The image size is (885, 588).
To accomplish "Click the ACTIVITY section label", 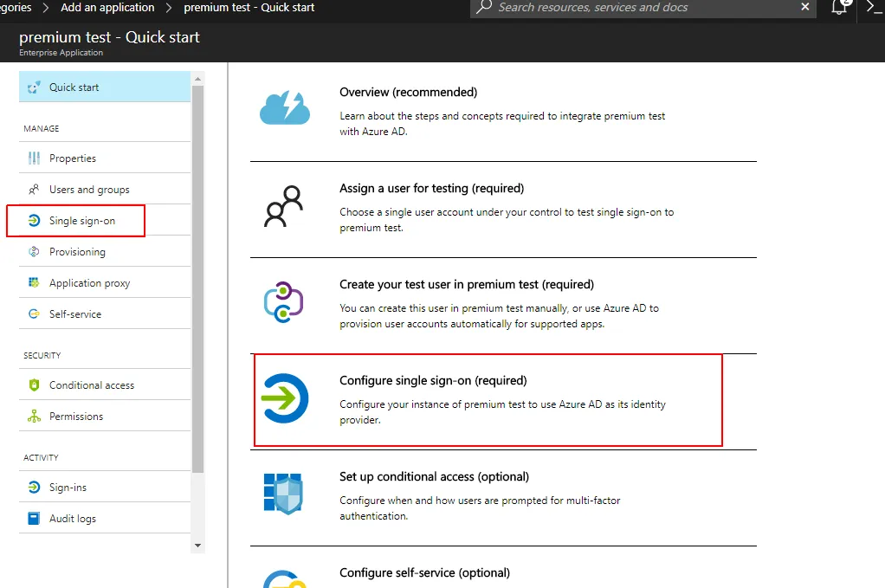I will (x=41, y=457).
